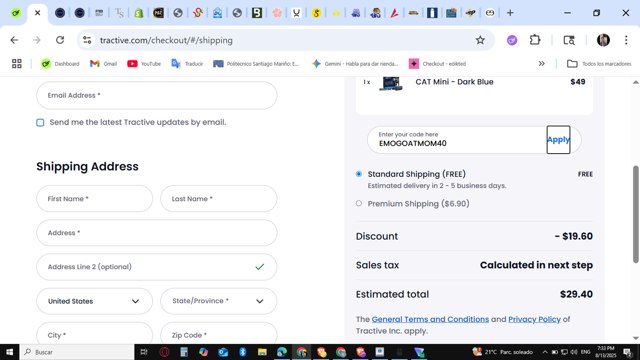Screen dimensions: 640x360
Task: Show more bookmarks with double chevron
Action: tap(541, 64)
